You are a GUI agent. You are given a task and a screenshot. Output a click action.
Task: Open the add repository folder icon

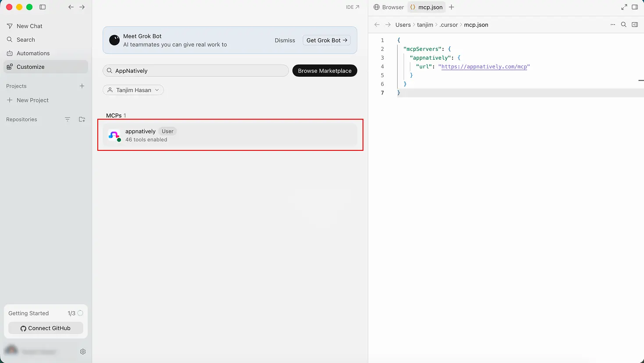click(82, 119)
